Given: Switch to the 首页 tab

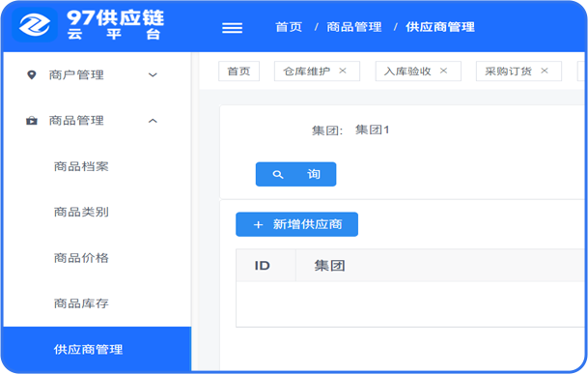Looking at the screenshot, I should pos(238,71).
